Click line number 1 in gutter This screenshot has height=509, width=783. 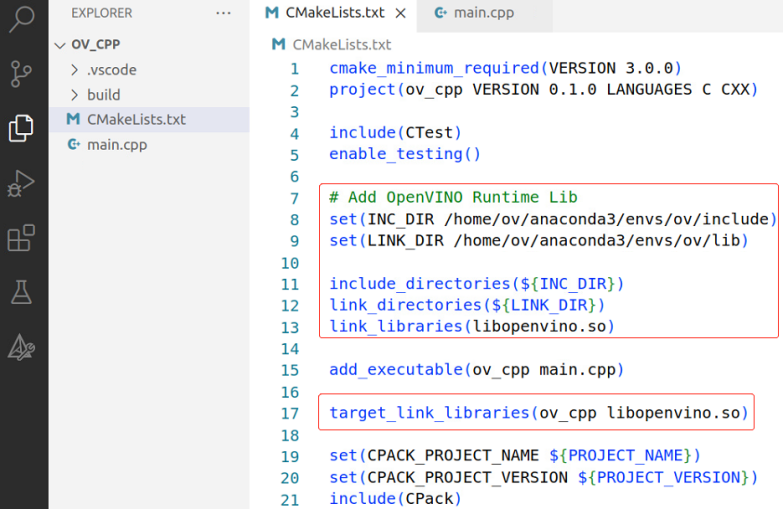295,68
